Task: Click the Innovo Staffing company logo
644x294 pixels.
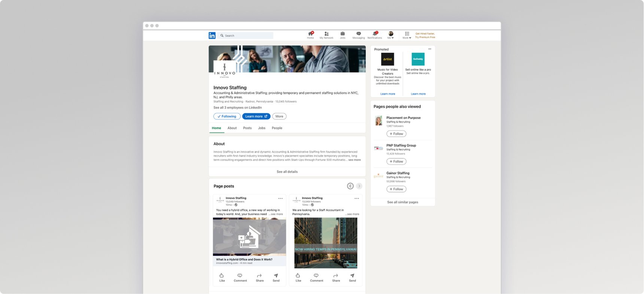Action: pos(225,70)
